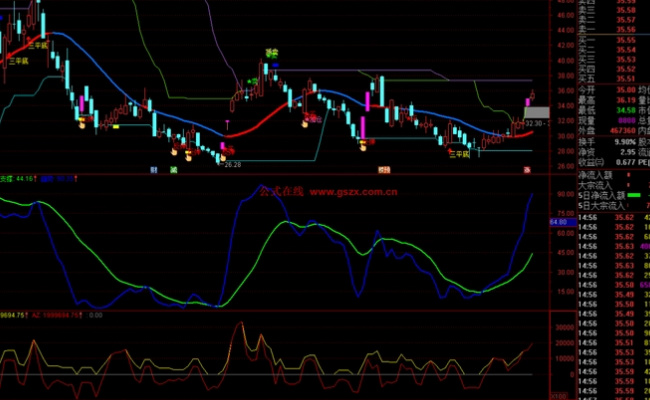Click the green bar in 5日净流入额 row

coord(634,195)
